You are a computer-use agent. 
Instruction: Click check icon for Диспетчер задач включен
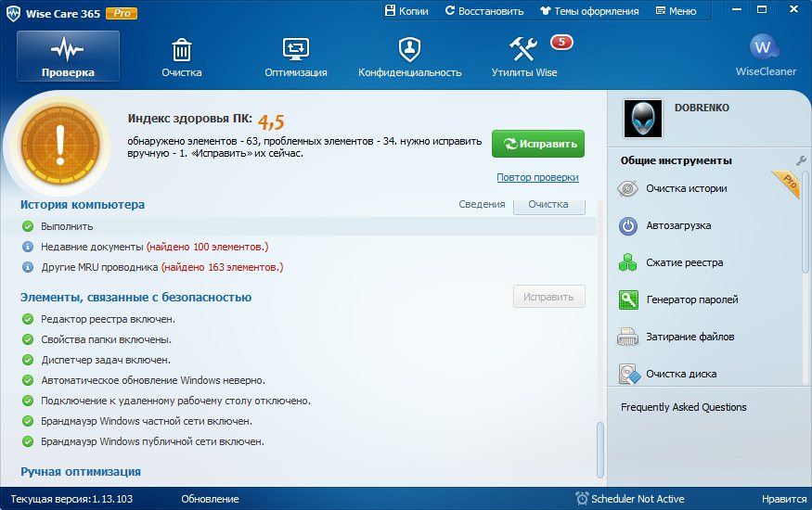(x=28, y=360)
